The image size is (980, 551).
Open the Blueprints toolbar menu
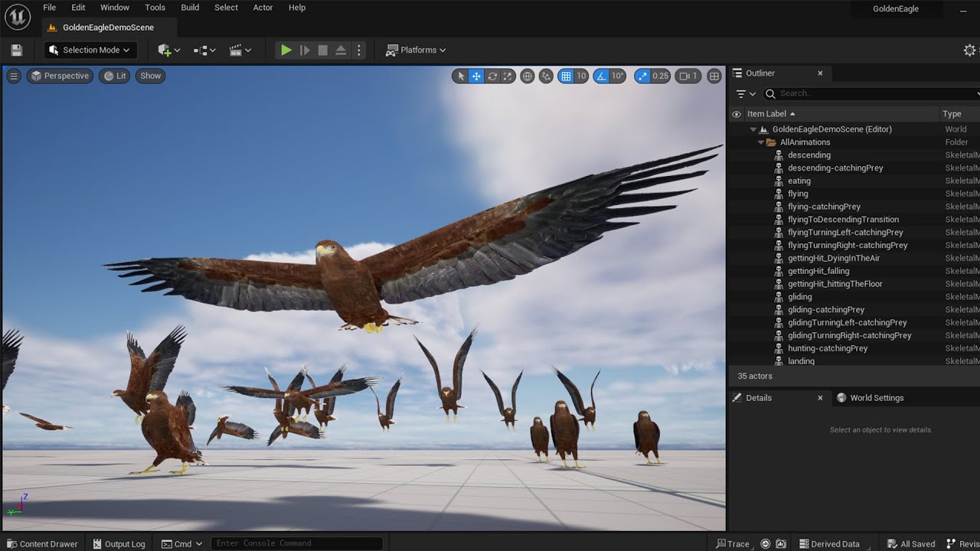[x=204, y=51]
